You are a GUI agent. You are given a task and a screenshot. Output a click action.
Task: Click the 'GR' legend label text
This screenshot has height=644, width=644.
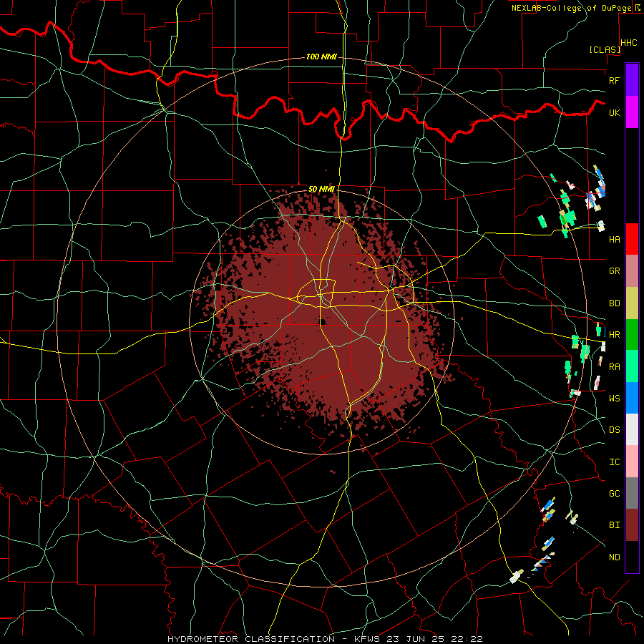coord(614,271)
